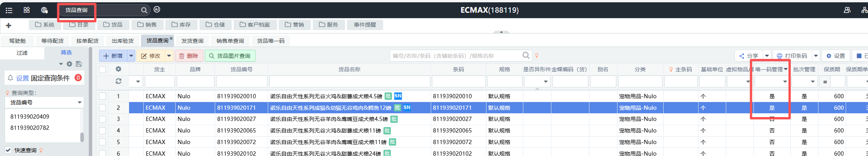
Task: Check the row 3 checkbox
Action: click(102, 119)
